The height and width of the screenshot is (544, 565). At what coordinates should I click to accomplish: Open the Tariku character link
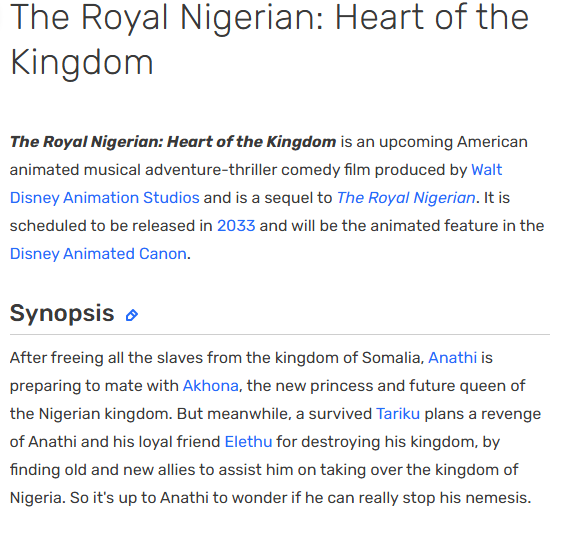coord(398,414)
